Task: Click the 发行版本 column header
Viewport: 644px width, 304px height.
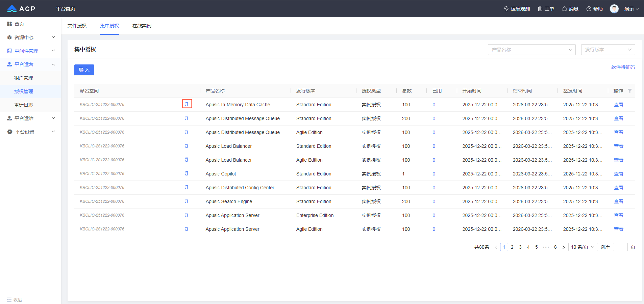Action: pyautogui.click(x=306, y=91)
